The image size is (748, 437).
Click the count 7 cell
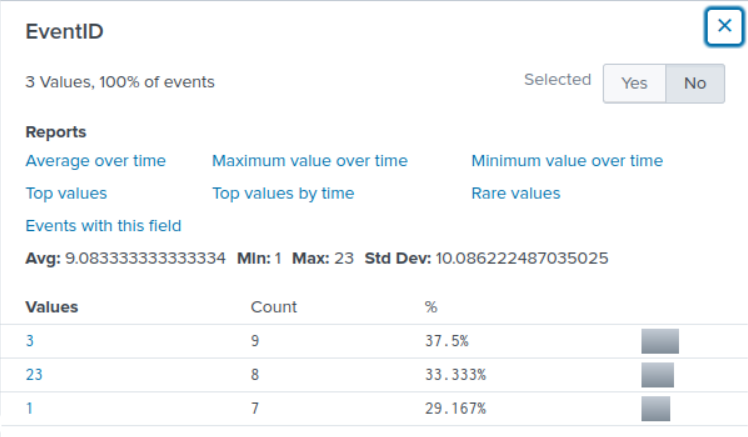pyautogui.click(x=255, y=408)
